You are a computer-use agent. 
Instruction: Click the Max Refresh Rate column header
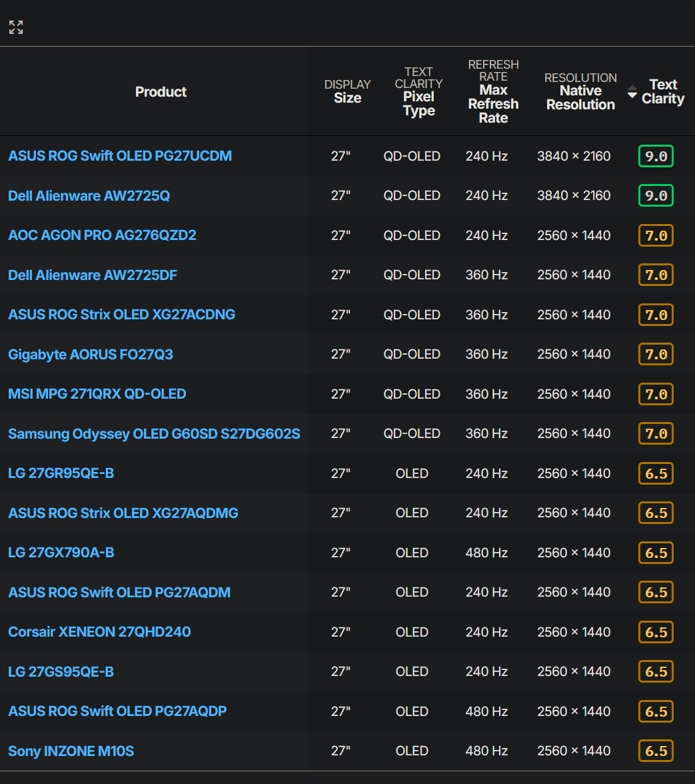click(x=493, y=91)
